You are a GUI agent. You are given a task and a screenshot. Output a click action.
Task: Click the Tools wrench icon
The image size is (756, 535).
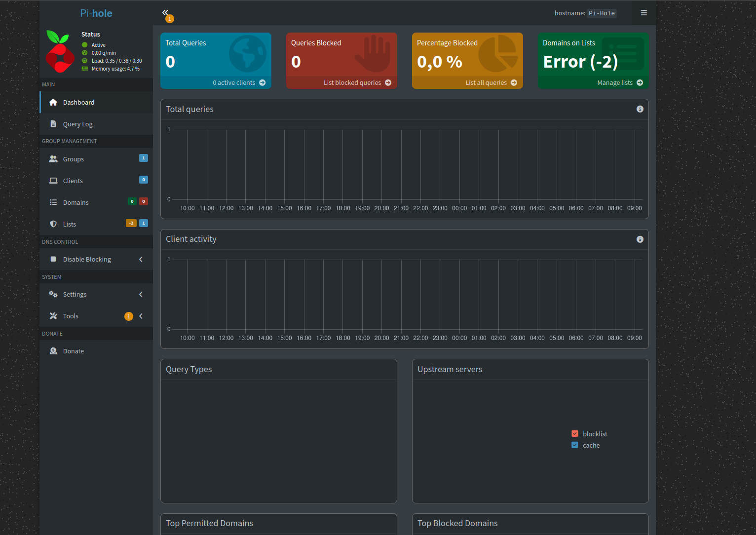(53, 316)
